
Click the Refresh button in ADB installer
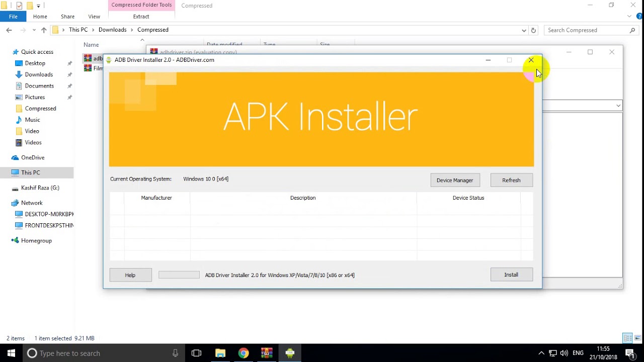point(511,180)
